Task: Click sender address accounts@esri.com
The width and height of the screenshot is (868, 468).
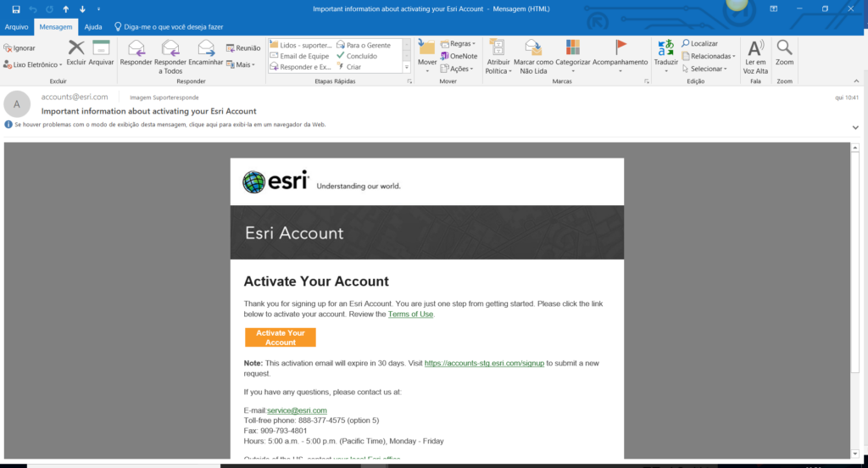Action: click(x=75, y=97)
